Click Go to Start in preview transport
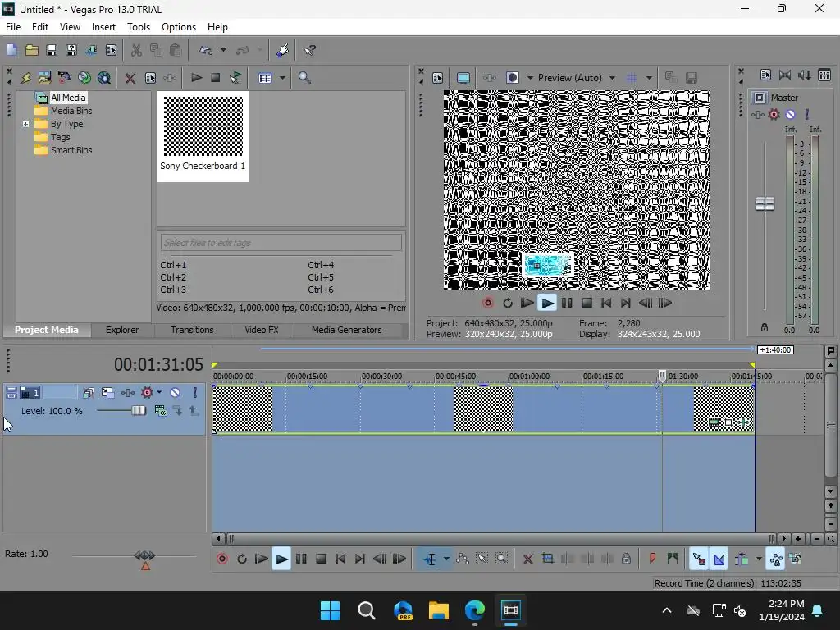 tap(606, 303)
